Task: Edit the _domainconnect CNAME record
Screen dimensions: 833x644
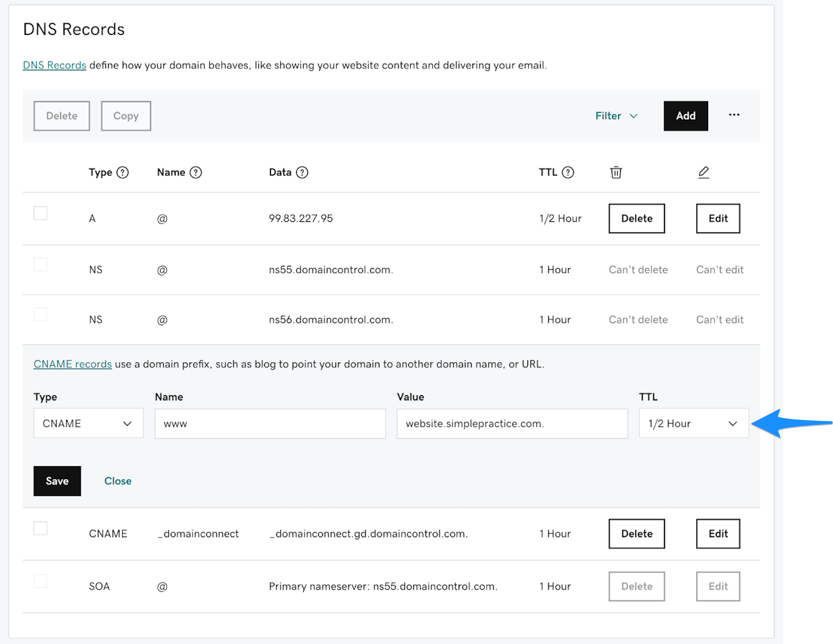Action: click(x=718, y=534)
